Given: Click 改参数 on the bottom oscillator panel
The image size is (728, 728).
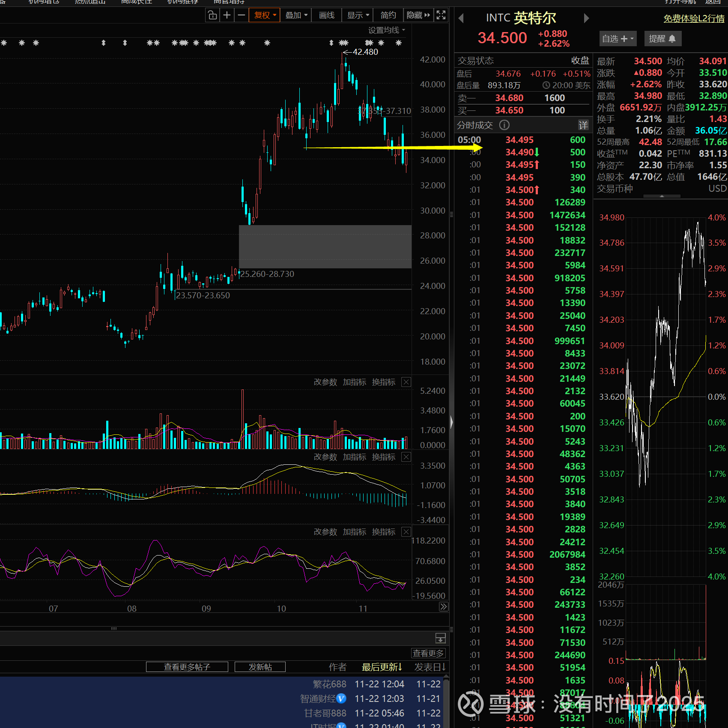Looking at the screenshot, I should pos(325,532).
